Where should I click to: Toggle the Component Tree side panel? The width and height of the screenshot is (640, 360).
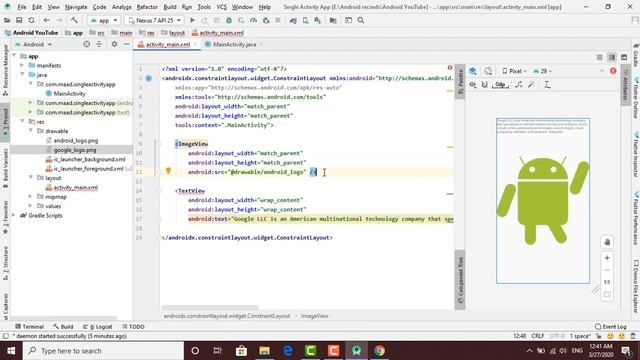(x=460, y=280)
